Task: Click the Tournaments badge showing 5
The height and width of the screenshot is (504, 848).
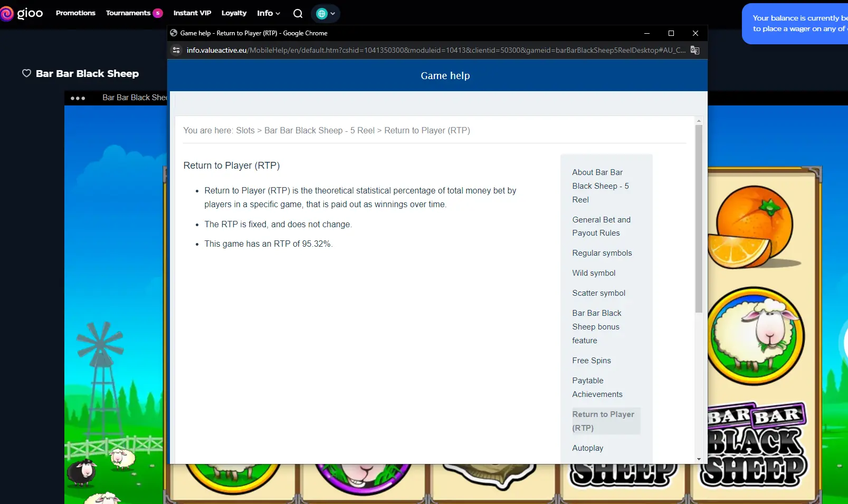Action: click(158, 13)
